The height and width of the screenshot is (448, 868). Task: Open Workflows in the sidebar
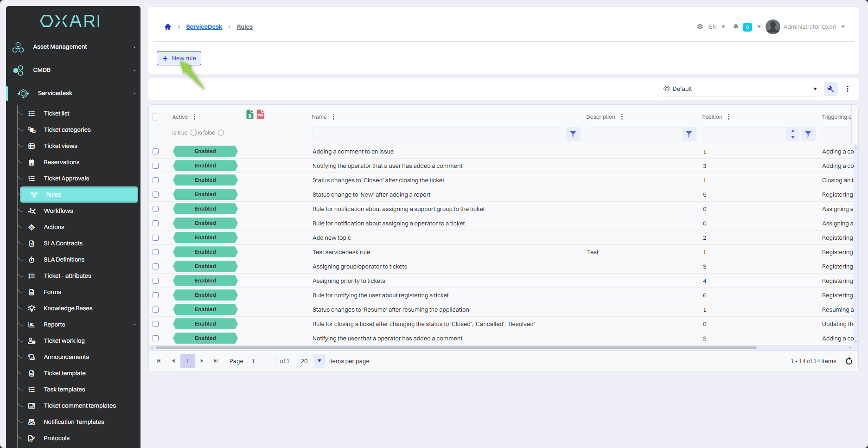pos(58,211)
